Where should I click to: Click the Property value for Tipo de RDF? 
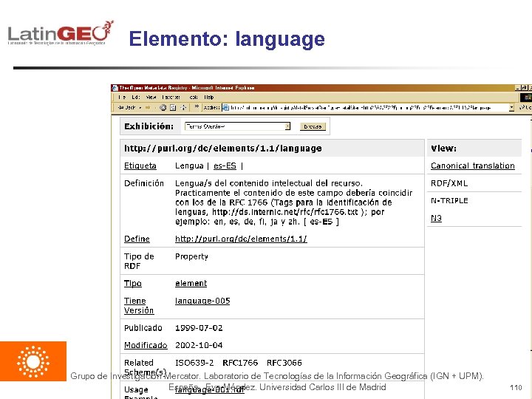191,256
